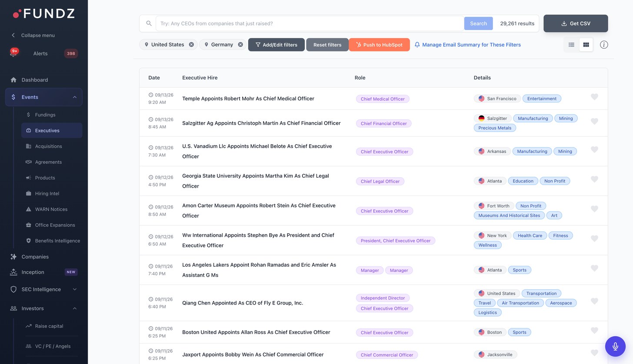Image resolution: width=633 pixels, height=364 pixels.
Task: Click the Executive Hire column header
Action: coord(200,78)
